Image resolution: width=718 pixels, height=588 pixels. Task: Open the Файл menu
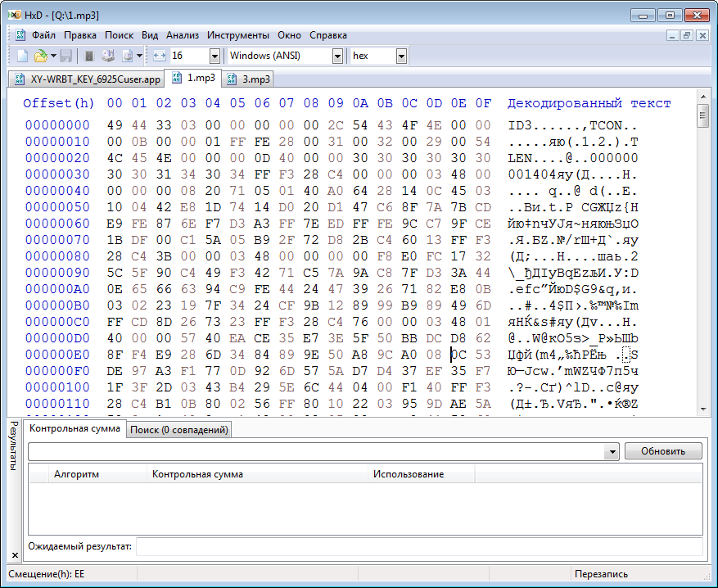tap(43, 35)
